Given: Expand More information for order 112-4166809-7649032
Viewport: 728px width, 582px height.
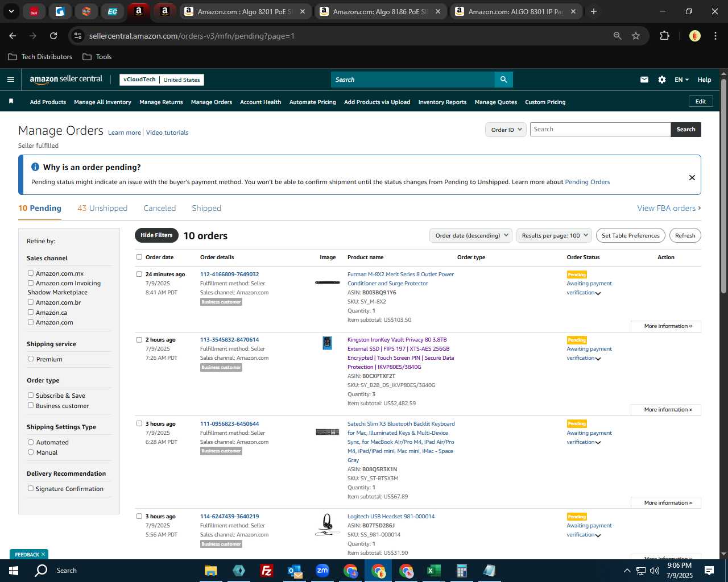Looking at the screenshot, I should pos(666,326).
